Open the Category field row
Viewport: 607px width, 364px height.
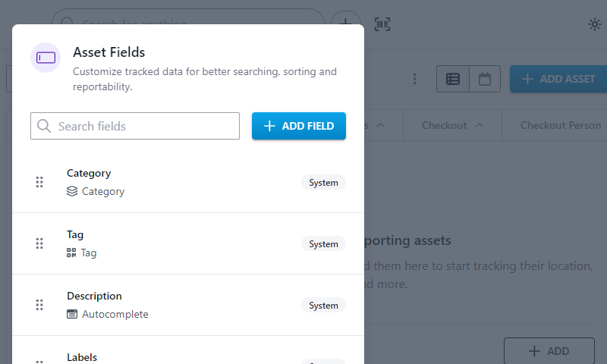tap(188, 182)
